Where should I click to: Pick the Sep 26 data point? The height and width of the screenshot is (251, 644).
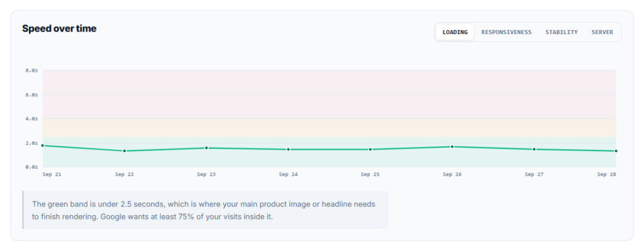coord(452,147)
